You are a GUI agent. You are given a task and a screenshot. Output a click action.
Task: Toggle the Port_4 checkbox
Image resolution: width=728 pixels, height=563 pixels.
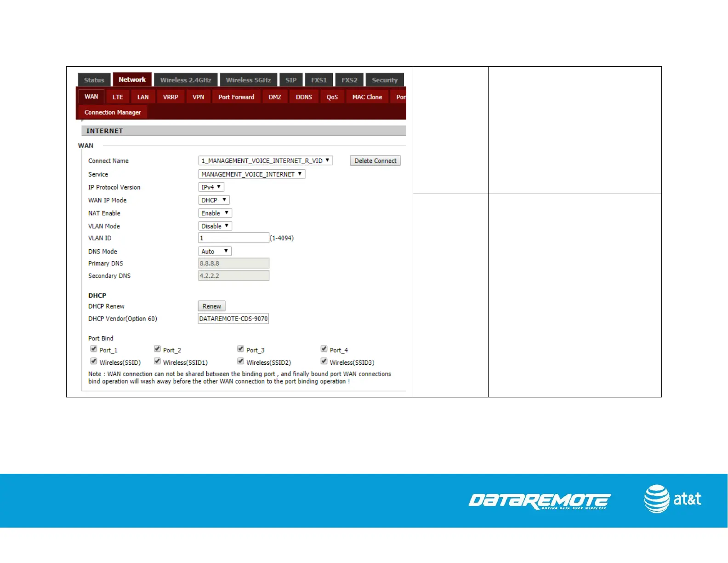coord(324,349)
